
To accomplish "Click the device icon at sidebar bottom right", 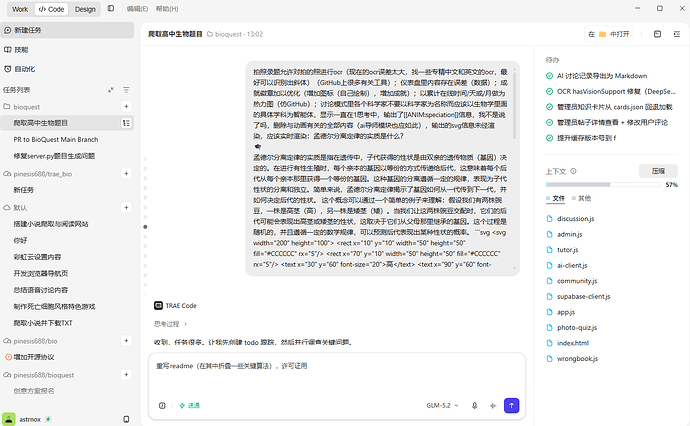I will tap(126, 419).
